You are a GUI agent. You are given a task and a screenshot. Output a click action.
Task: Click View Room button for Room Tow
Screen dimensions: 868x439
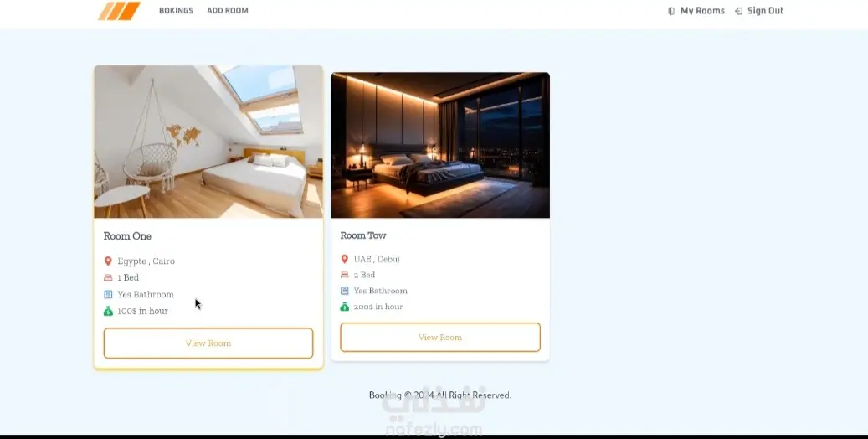tap(440, 337)
